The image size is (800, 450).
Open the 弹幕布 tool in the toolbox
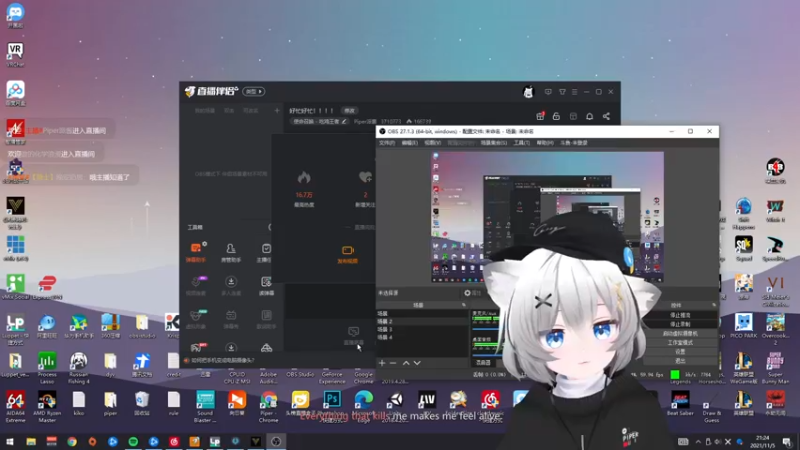coord(231,319)
